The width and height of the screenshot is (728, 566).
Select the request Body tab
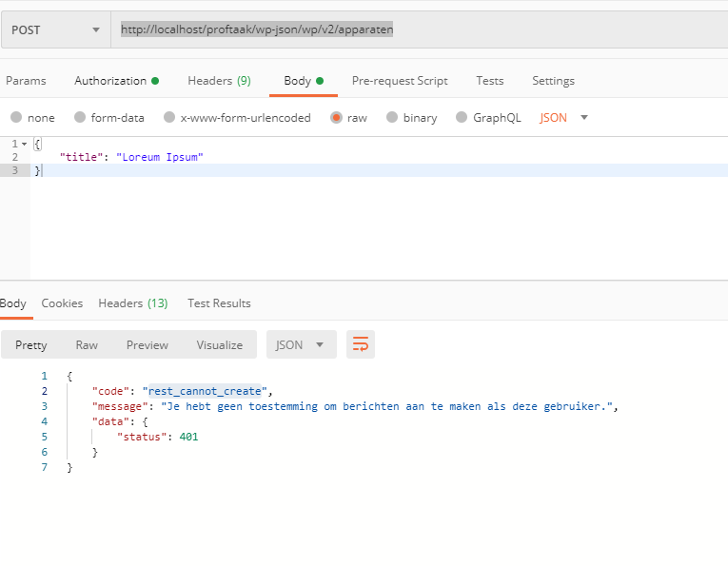pyautogui.click(x=304, y=81)
